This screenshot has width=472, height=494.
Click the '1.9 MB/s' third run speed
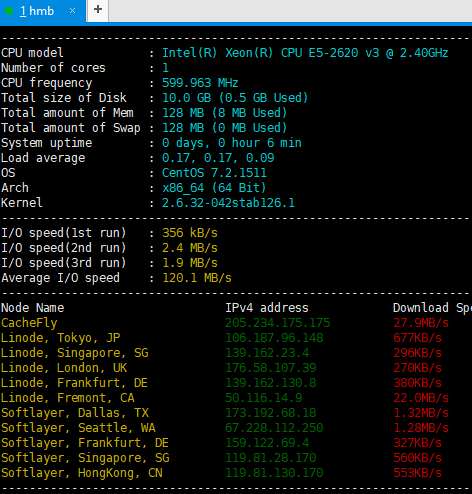(190, 263)
